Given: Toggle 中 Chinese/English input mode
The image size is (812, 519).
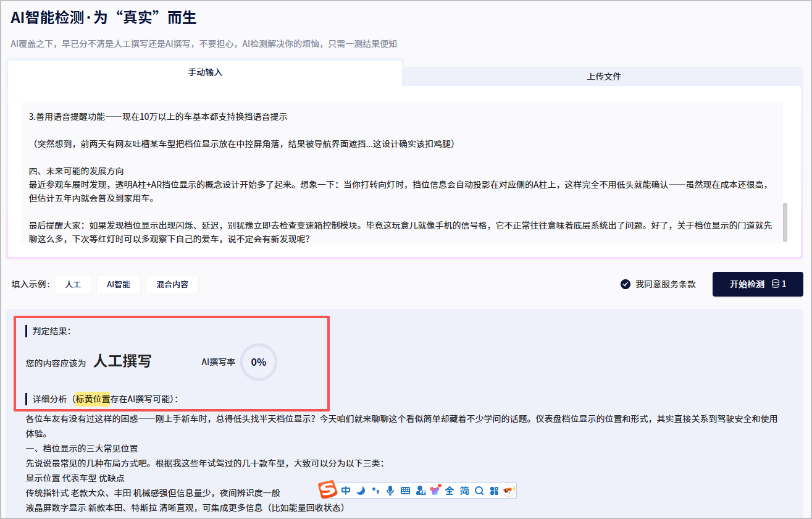Looking at the screenshot, I should pyautogui.click(x=346, y=491).
